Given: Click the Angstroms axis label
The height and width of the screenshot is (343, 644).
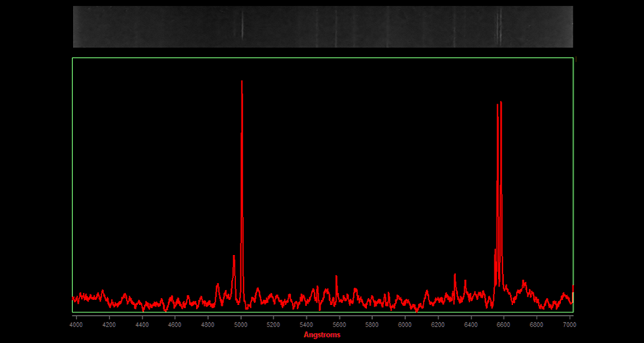Looking at the screenshot, I should (x=322, y=334).
